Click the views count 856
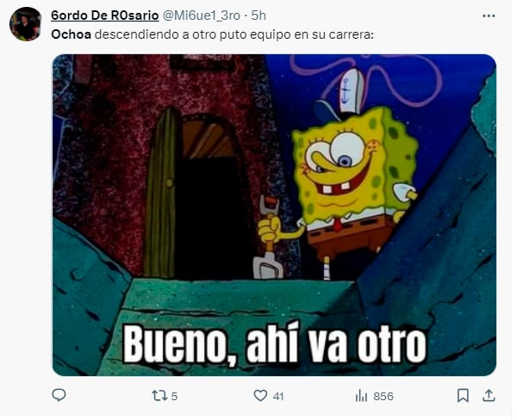The image size is (517, 420). pos(383,396)
